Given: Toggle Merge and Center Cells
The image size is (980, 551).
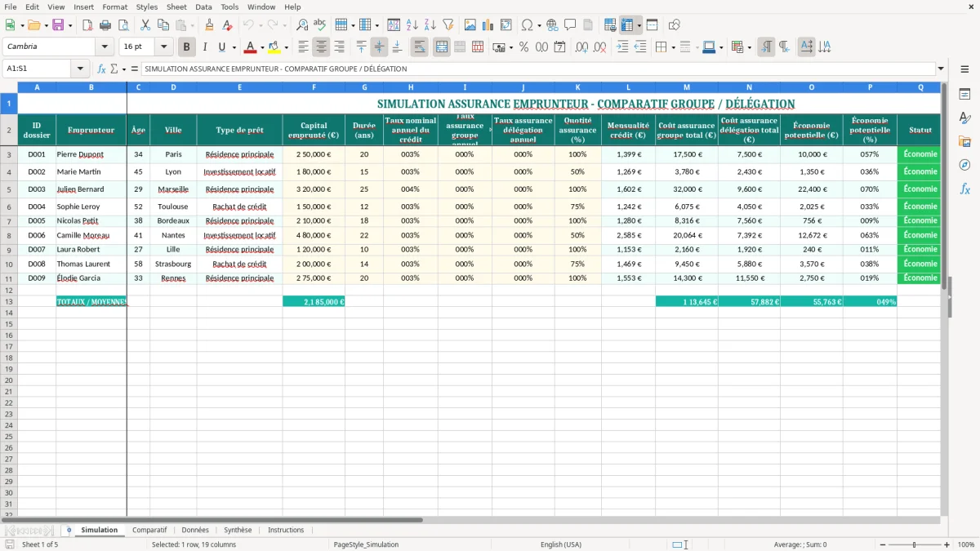Looking at the screenshot, I should pyautogui.click(x=442, y=47).
